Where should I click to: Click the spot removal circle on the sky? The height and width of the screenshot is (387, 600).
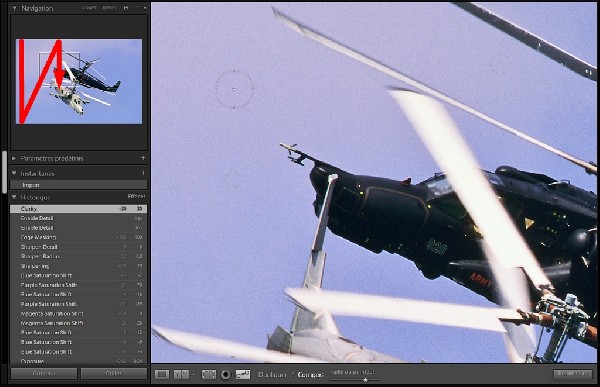point(234,89)
